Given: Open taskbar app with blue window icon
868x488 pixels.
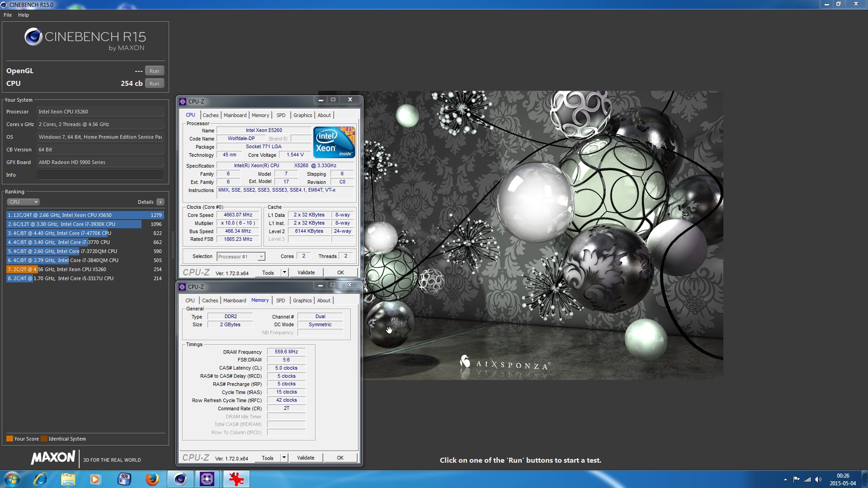Looking at the screenshot, I should tap(124, 479).
